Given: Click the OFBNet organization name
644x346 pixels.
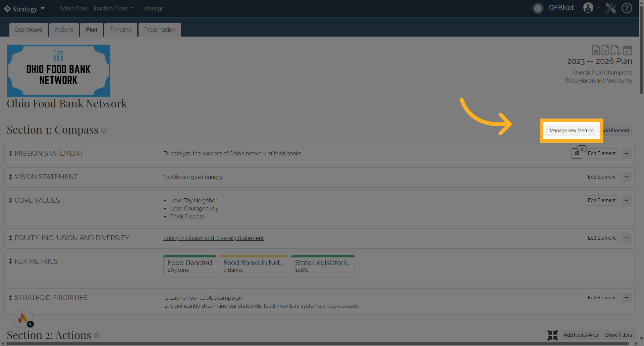Looking at the screenshot, I should click(x=561, y=8).
